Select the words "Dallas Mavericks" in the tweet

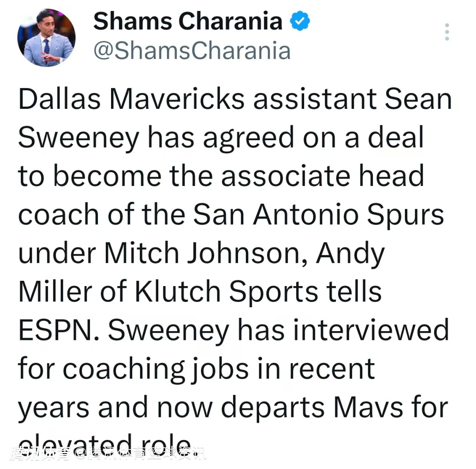point(131,99)
